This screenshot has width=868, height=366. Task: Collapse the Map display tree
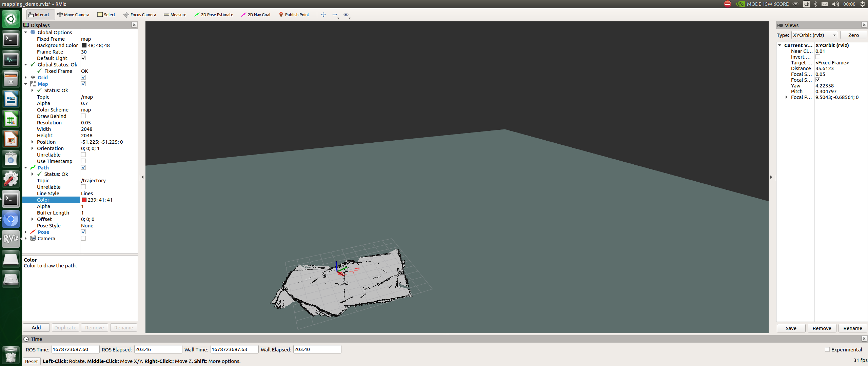(x=26, y=84)
